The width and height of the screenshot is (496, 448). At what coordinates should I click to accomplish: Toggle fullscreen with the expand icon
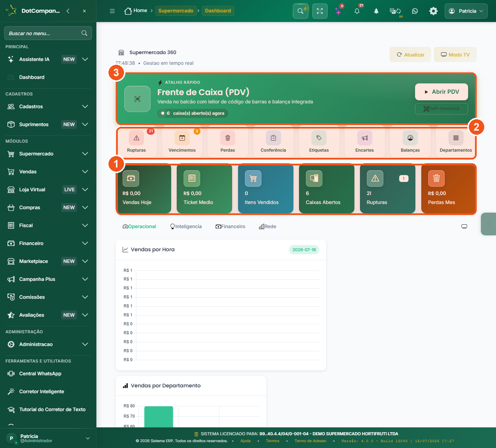[320, 11]
